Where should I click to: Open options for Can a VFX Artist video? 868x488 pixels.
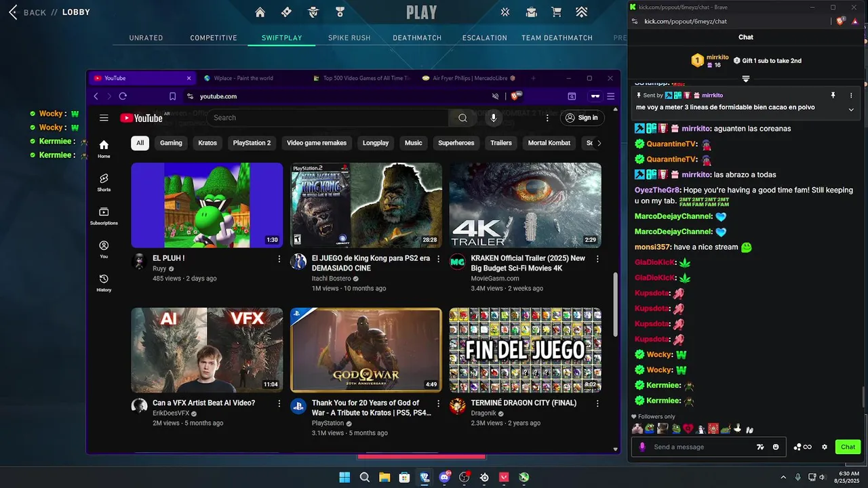pos(279,403)
